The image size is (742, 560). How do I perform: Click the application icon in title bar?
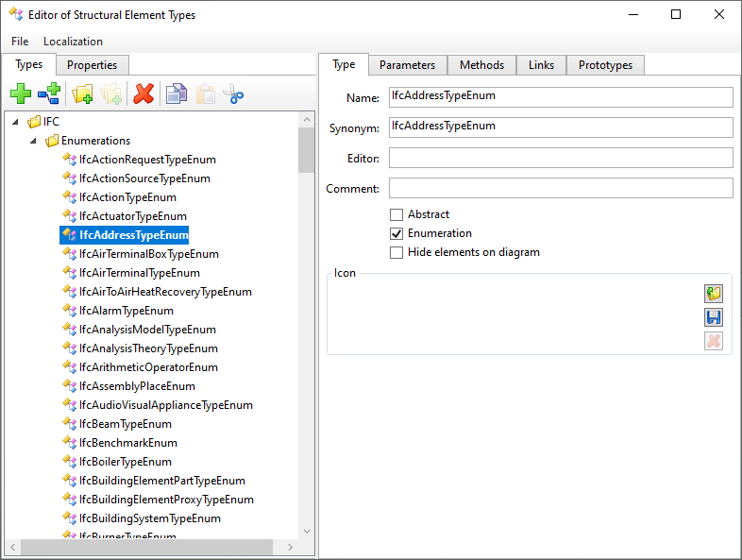pyautogui.click(x=16, y=14)
